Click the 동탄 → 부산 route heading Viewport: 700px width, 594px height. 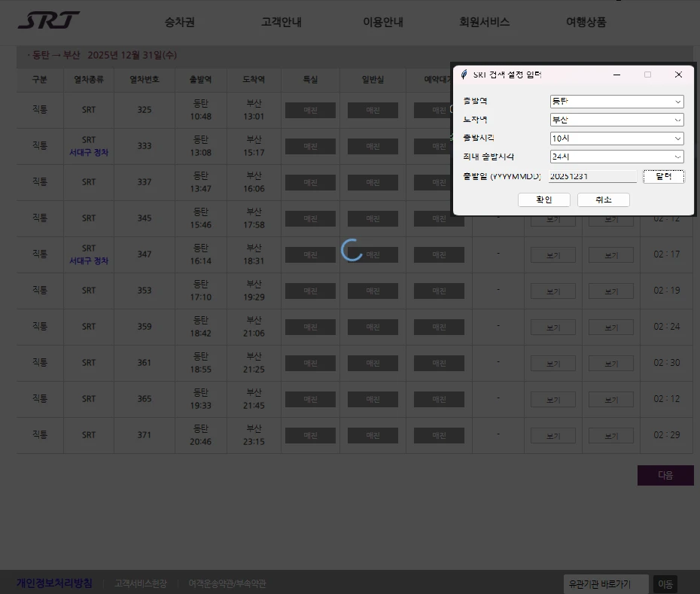(56, 55)
